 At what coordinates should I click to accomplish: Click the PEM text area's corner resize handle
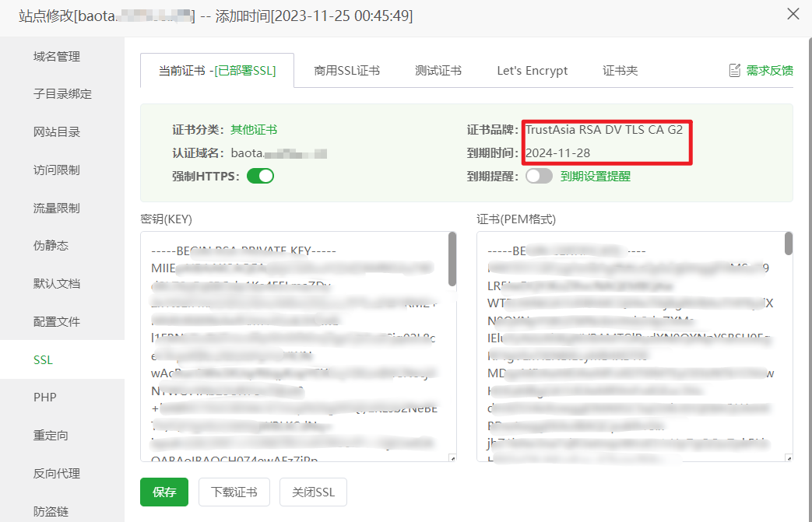click(789, 458)
